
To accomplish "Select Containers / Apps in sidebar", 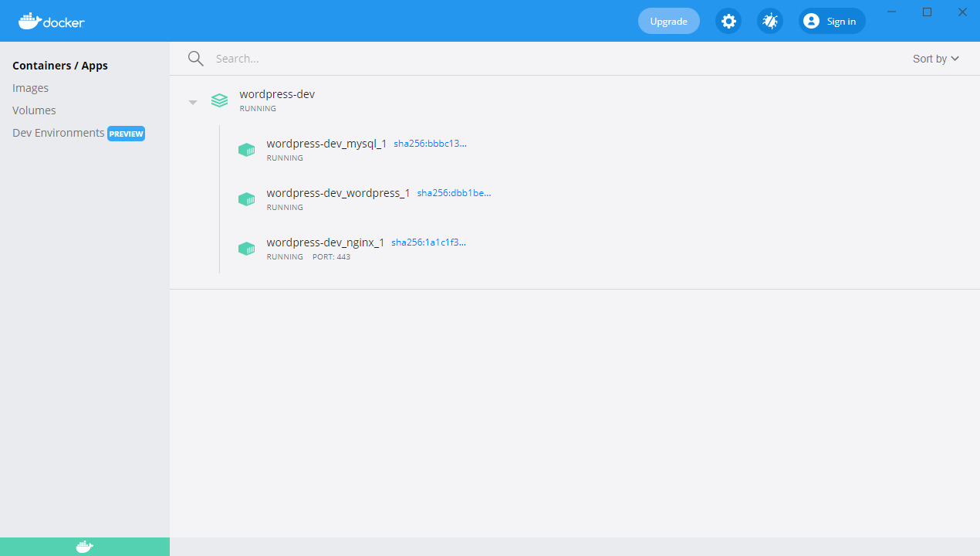I will point(60,66).
